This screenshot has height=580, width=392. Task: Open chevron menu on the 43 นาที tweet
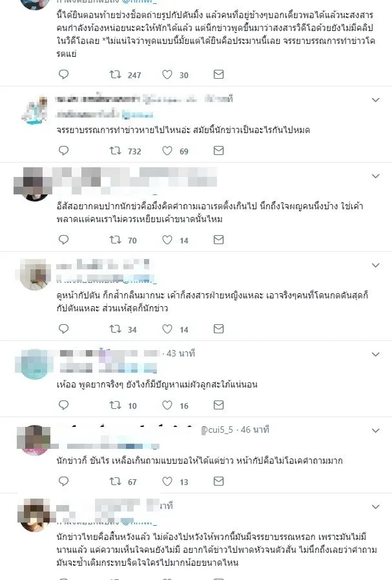(375, 355)
